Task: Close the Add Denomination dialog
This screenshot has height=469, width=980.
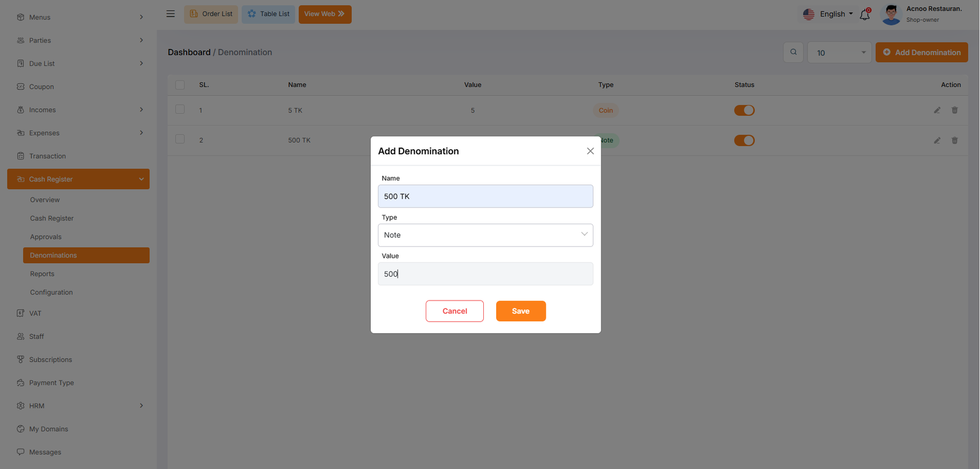Action: [590, 151]
